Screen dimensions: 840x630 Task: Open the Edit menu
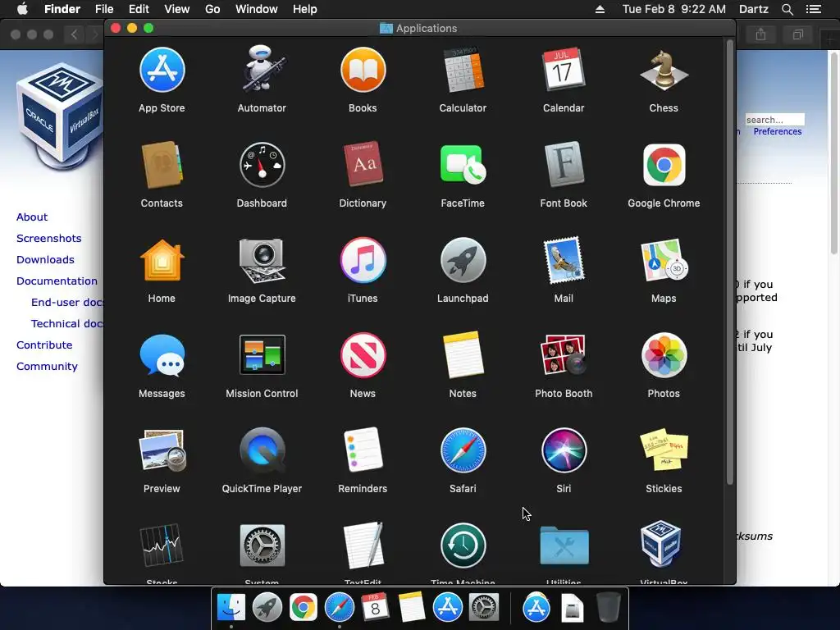coord(139,9)
